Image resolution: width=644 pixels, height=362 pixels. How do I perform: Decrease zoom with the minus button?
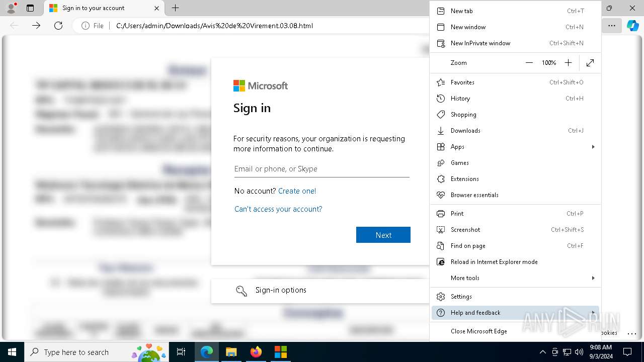529,63
